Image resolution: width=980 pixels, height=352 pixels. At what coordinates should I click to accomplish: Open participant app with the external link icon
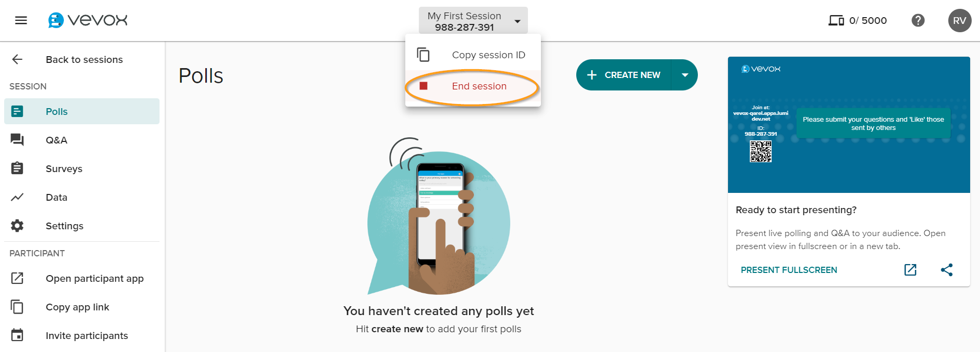click(18, 278)
